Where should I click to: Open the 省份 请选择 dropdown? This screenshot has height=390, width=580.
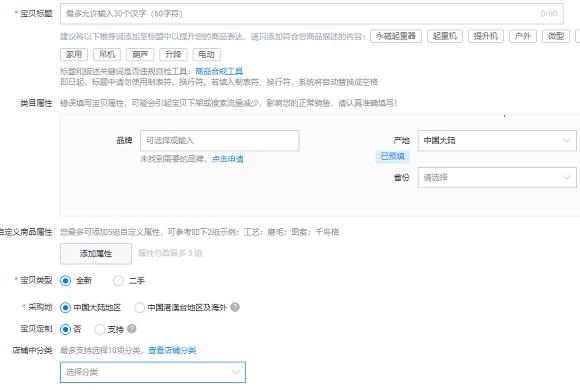pyautogui.click(x=497, y=177)
